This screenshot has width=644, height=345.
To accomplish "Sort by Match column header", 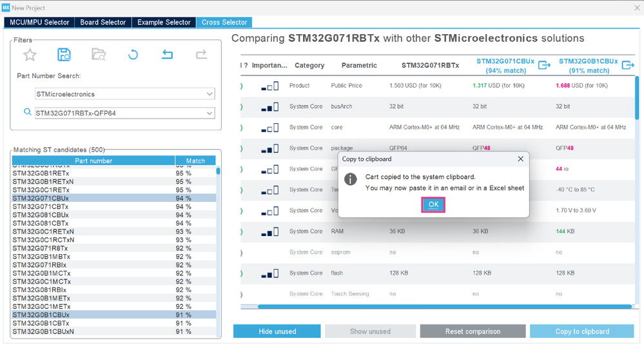I will pos(195,161).
